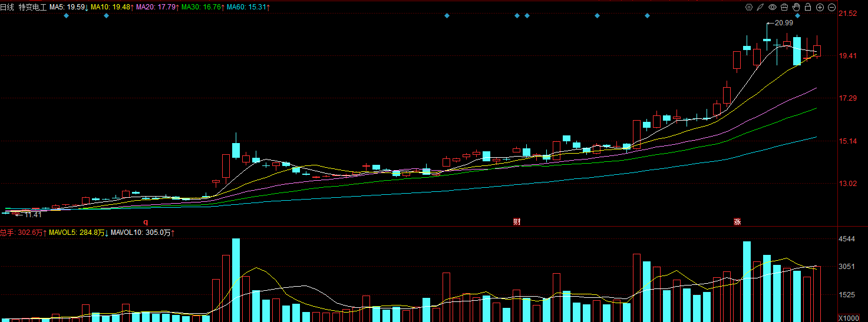The height and width of the screenshot is (322, 868).
Task: Click the 3051 volume axis label
Action: pos(847,267)
